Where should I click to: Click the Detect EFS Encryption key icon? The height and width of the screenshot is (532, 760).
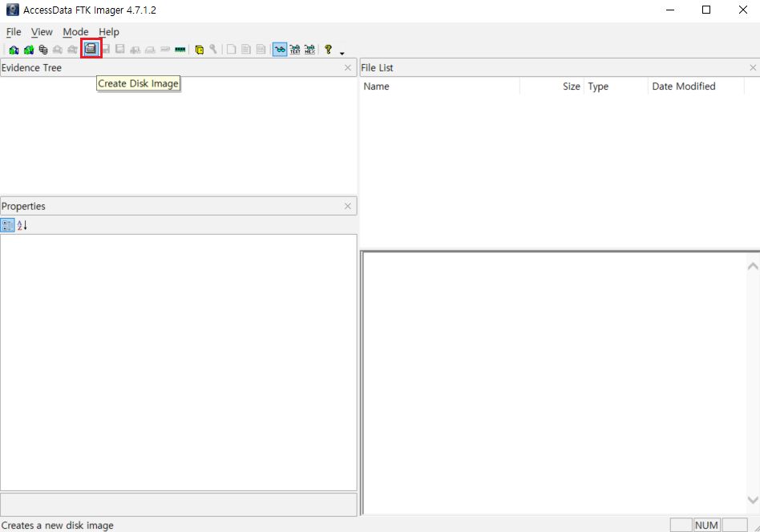point(213,50)
